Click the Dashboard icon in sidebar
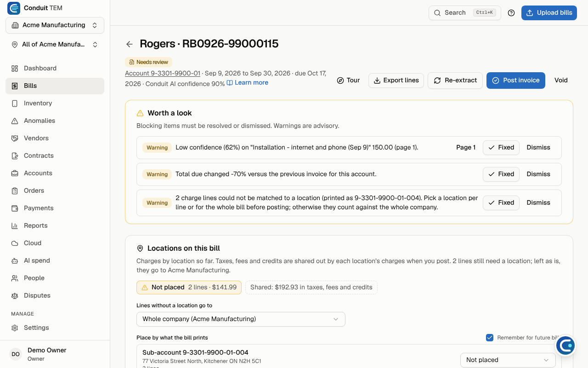The height and width of the screenshot is (368, 588). pos(15,68)
